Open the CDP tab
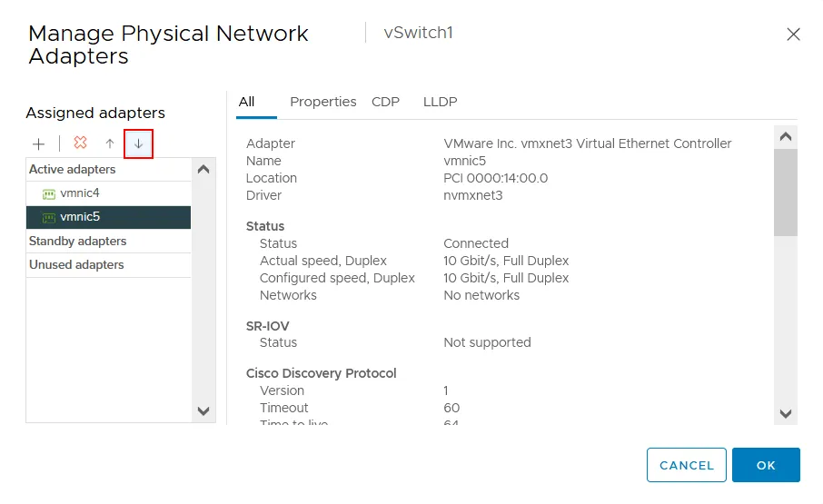 (x=385, y=102)
